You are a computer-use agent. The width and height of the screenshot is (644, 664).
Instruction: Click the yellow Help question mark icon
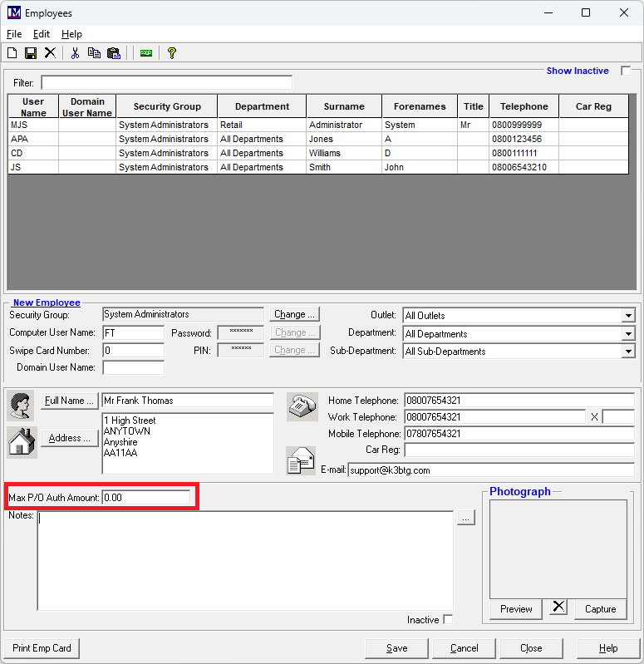(x=172, y=53)
